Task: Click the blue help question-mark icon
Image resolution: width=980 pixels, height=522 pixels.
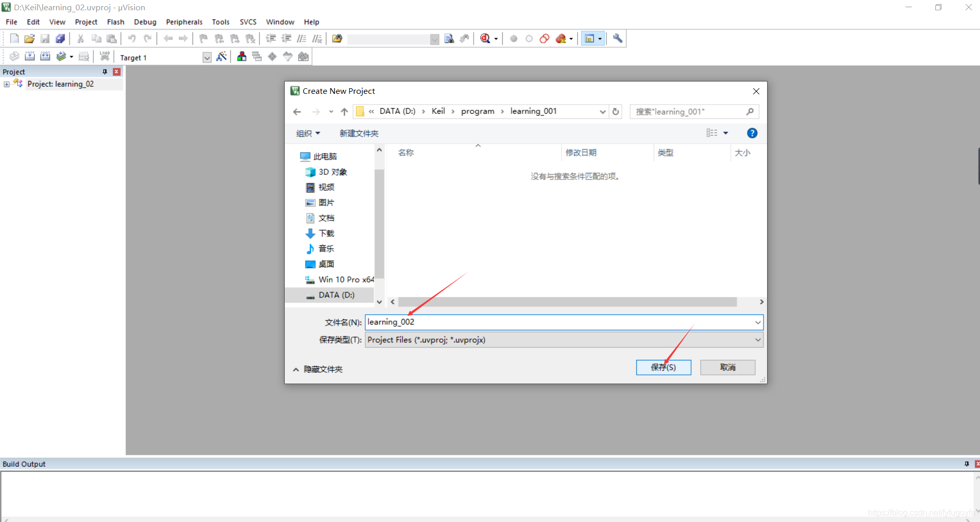Action: tap(752, 133)
